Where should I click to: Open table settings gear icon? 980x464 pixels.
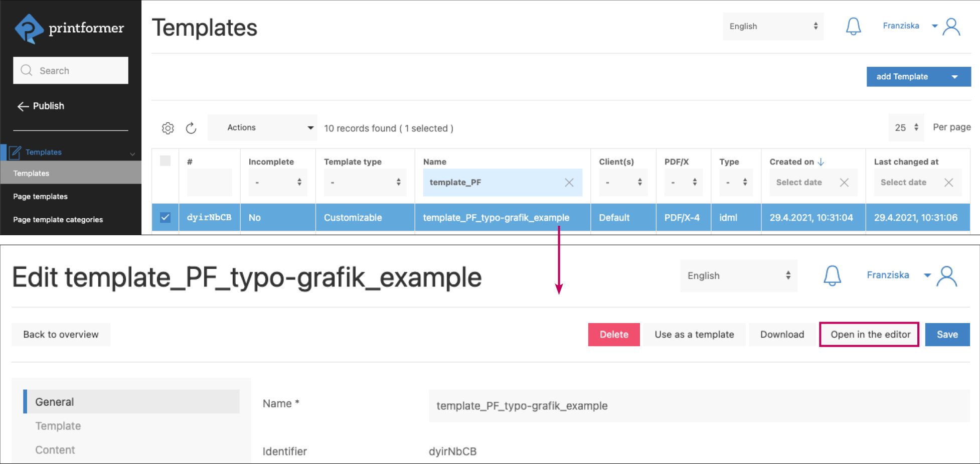pyautogui.click(x=168, y=128)
